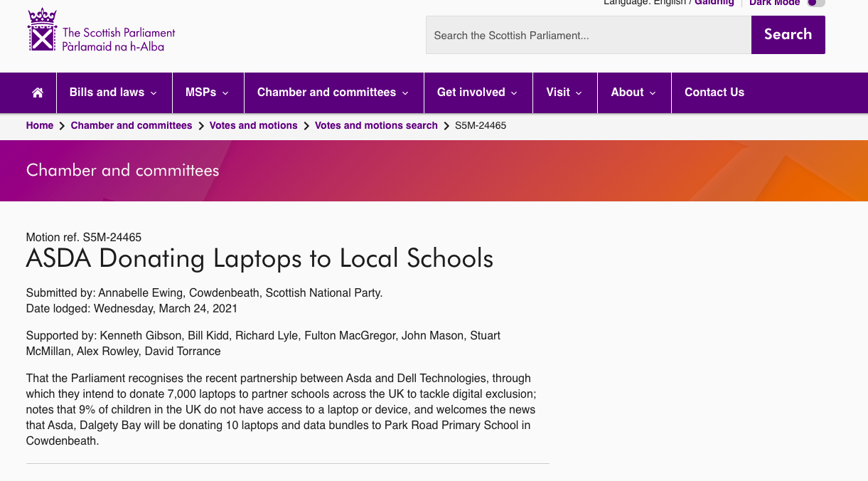
Task: Go to the home icon in navigation bar
Action: pos(38,92)
